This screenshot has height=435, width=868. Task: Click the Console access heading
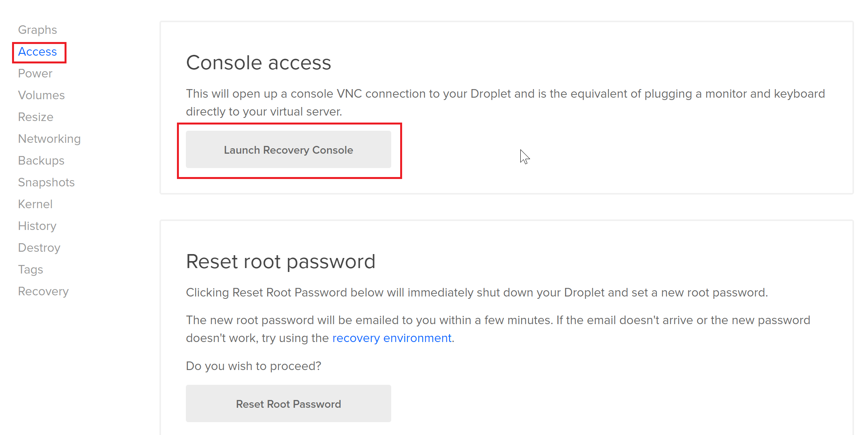(258, 63)
